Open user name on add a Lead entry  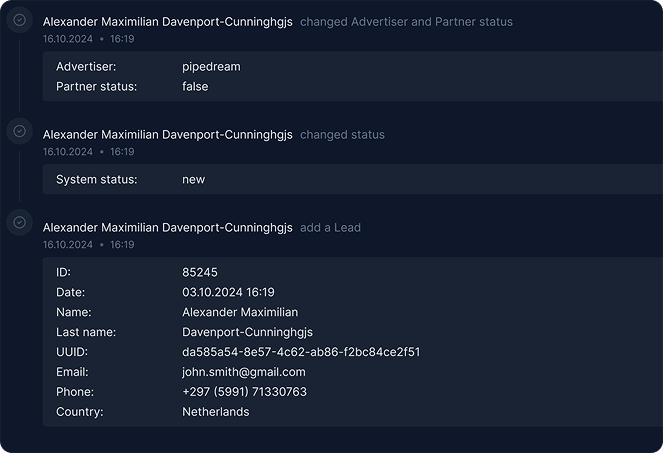coord(167,228)
